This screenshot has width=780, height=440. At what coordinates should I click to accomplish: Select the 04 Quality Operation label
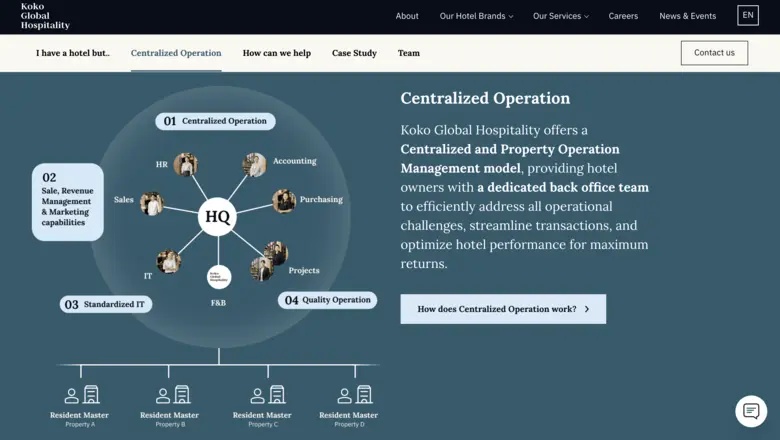327,300
